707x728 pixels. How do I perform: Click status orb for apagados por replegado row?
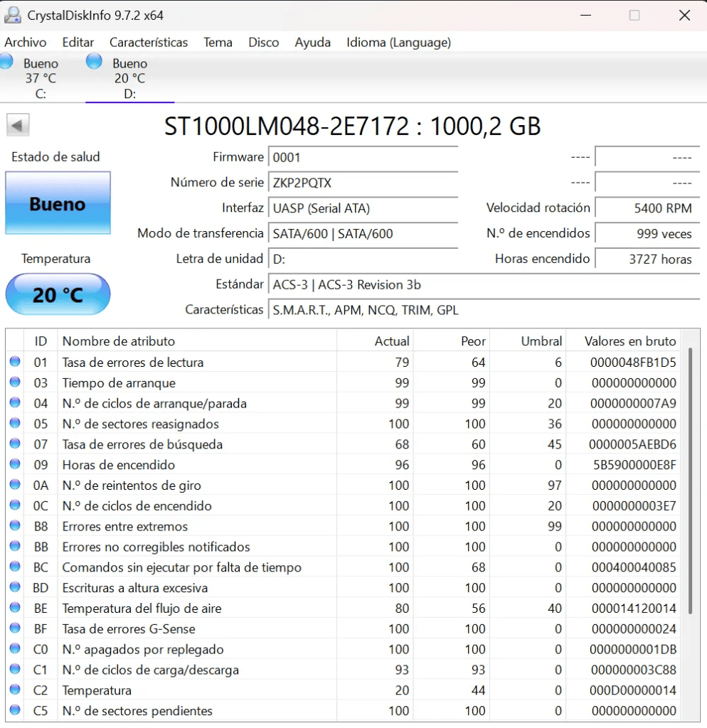pos(15,648)
